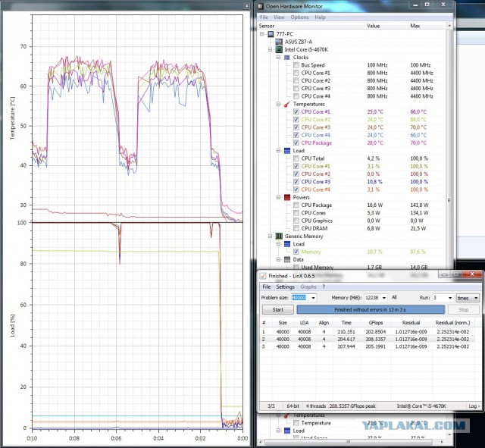Click the Generic Memory chip icon

pyautogui.click(x=279, y=236)
